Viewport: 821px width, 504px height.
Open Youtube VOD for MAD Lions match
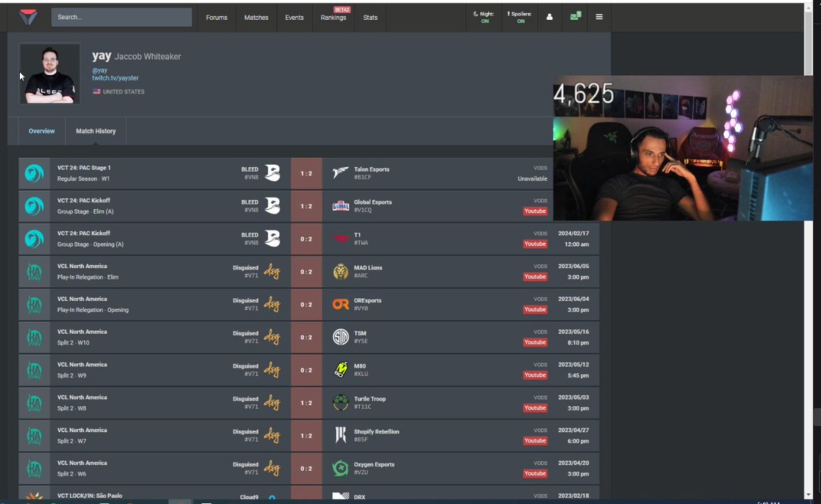coord(535,277)
